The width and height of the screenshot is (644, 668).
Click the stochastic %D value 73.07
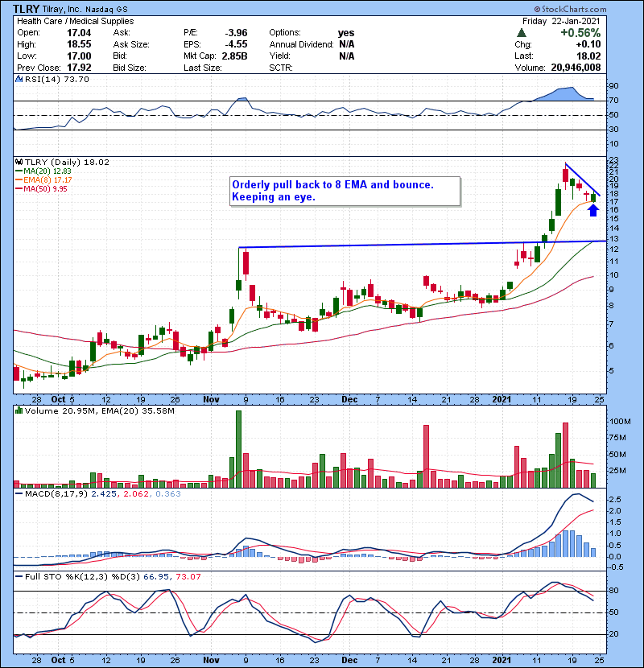pos(188,577)
